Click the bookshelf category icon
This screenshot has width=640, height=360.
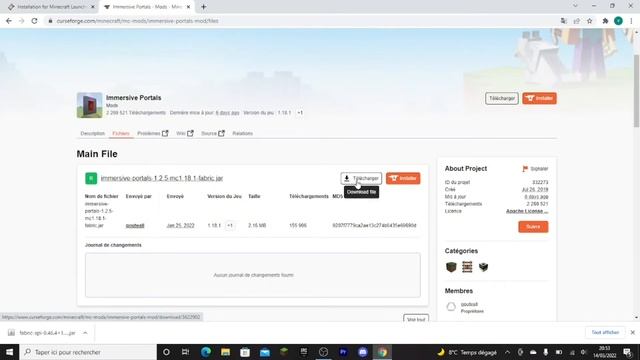click(467, 267)
